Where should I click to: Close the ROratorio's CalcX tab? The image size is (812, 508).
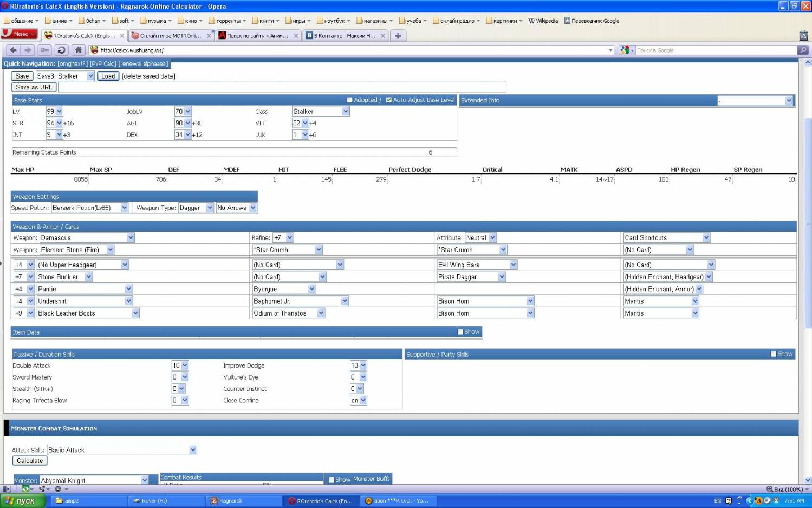122,36
